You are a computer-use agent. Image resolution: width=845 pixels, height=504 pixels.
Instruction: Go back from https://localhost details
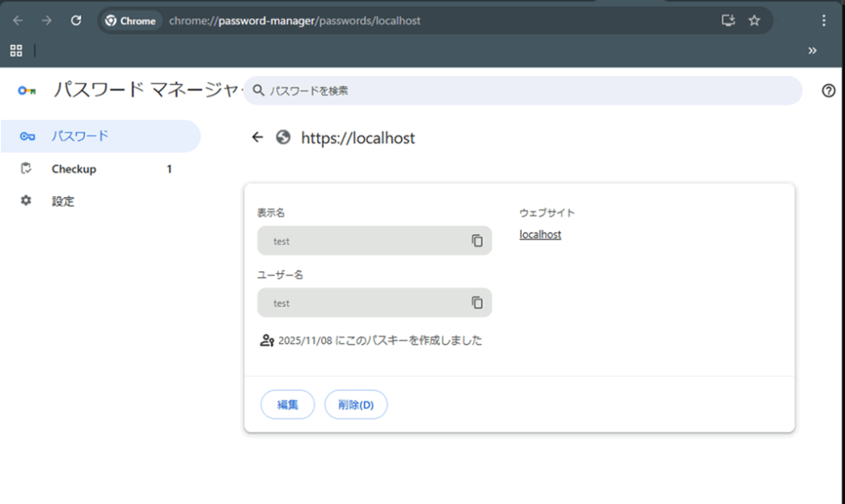pyautogui.click(x=257, y=138)
